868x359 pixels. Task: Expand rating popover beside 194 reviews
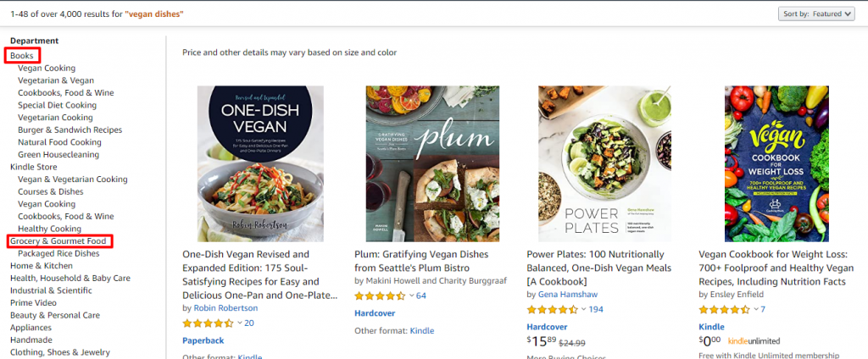[x=581, y=309]
